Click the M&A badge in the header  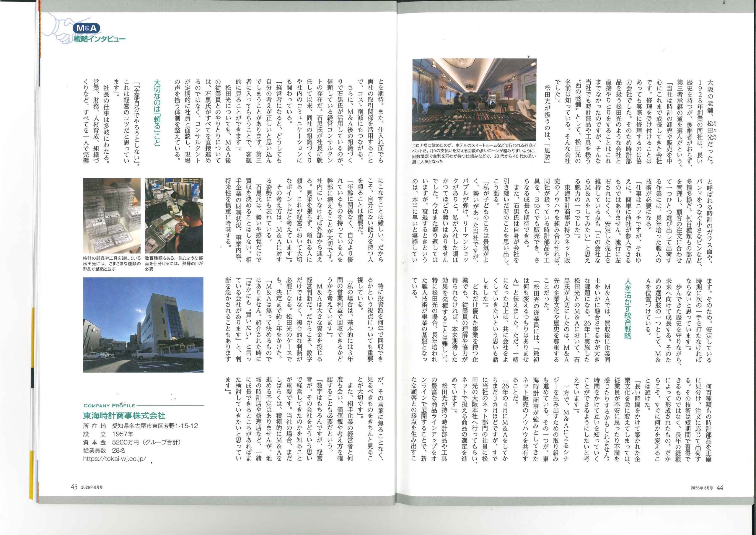click(x=87, y=29)
